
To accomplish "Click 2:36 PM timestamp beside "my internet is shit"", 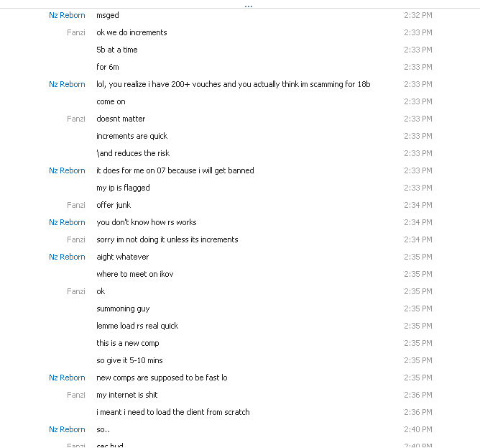I will click(417, 395).
